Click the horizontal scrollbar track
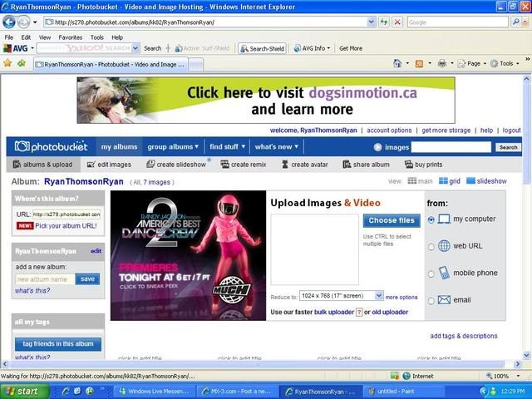532x399 pixels. click(260, 364)
